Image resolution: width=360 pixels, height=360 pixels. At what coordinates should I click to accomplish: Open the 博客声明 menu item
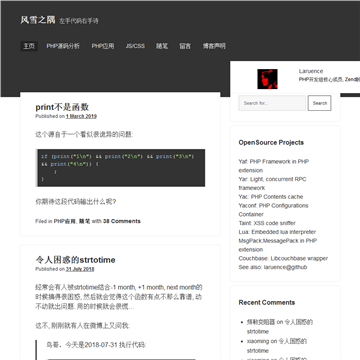pos(214,46)
